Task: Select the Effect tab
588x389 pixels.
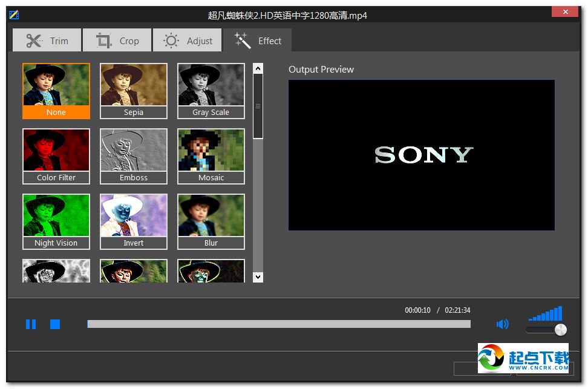Action: pyautogui.click(x=257, y=40)
